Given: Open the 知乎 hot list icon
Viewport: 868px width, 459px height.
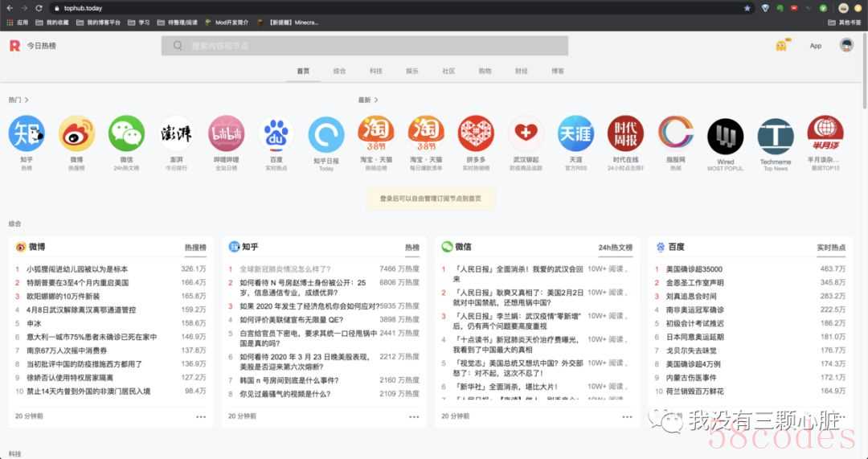Looking at the screenshot, I should pyautogui.click(x=27, y=133).
